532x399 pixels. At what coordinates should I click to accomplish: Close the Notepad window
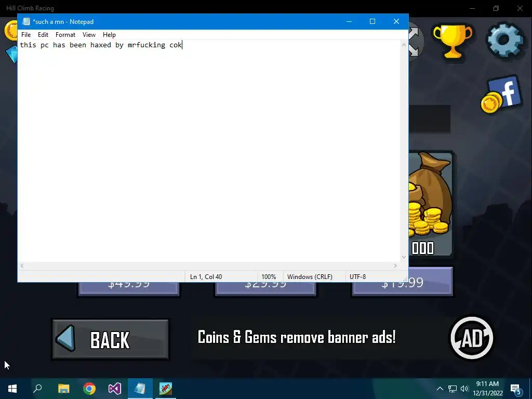point(396,21)
